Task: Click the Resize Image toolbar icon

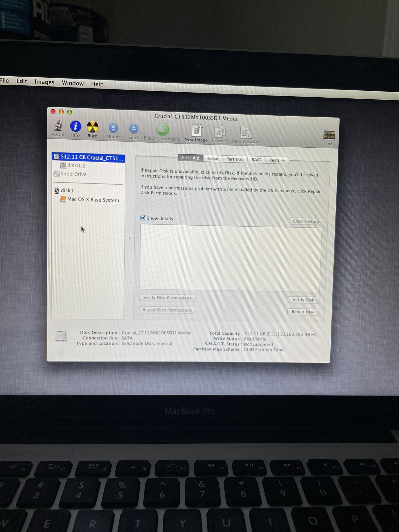Action: click(246, 132)
